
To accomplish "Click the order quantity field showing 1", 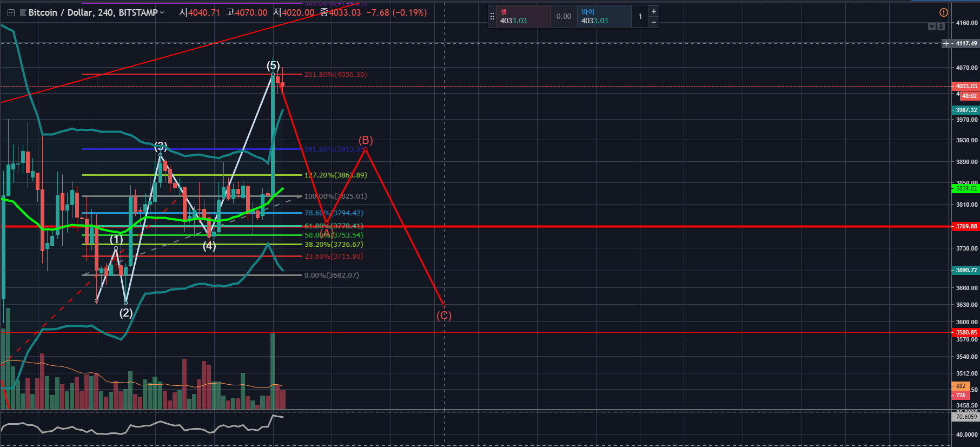I will click(640, 16).
